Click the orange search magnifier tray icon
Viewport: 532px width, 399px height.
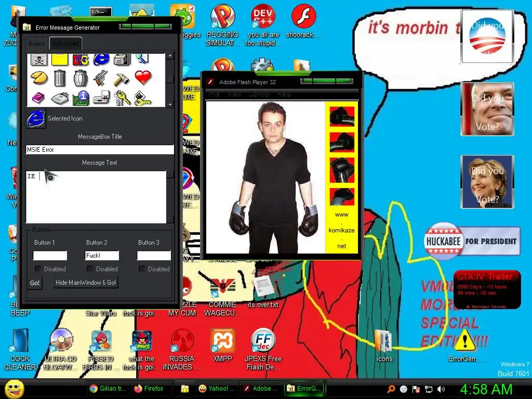[x=391, y=389]
